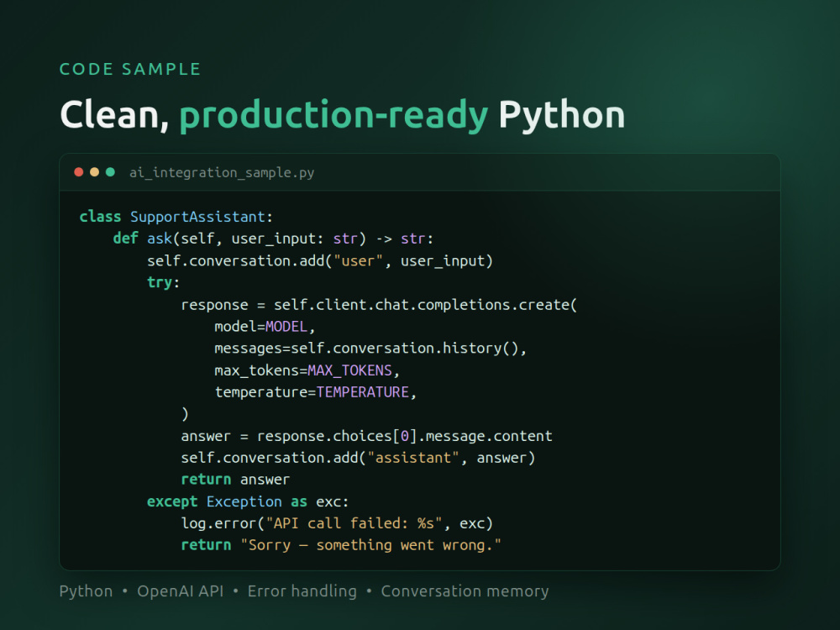Click the 'except Exception as exc:' line
Viewport: 840px width, 630px height.
point(248,501)
